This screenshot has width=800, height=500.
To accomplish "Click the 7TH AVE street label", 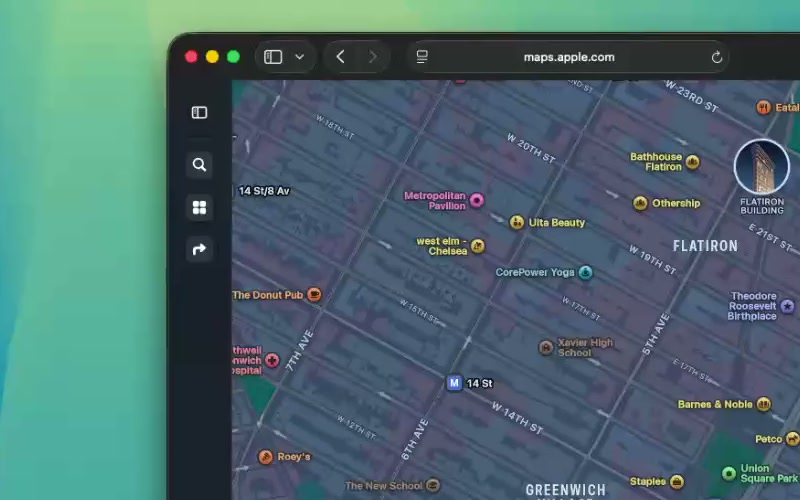I will pos(299,351).
